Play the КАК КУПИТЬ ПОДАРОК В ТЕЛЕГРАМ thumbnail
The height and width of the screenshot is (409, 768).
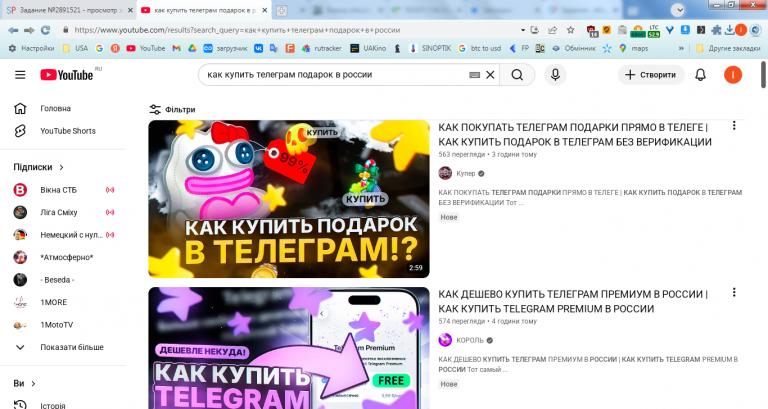[x=289, y=199]
